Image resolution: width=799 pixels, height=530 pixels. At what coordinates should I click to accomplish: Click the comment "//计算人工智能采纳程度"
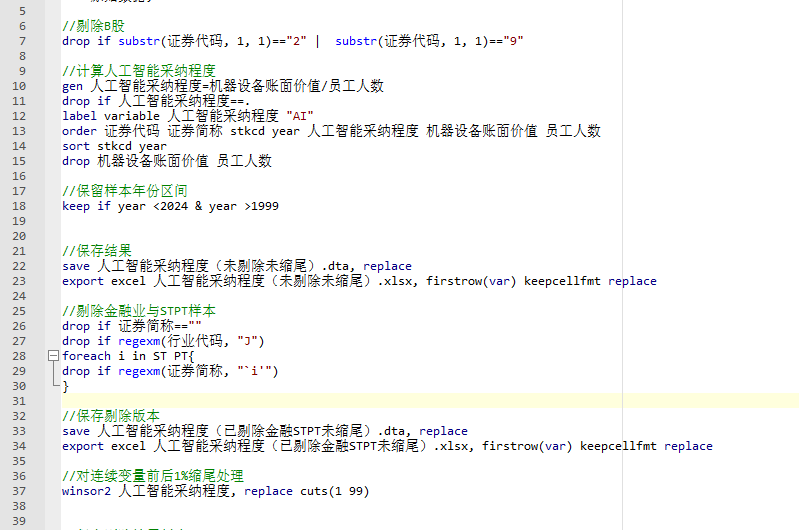click(139, 71)
